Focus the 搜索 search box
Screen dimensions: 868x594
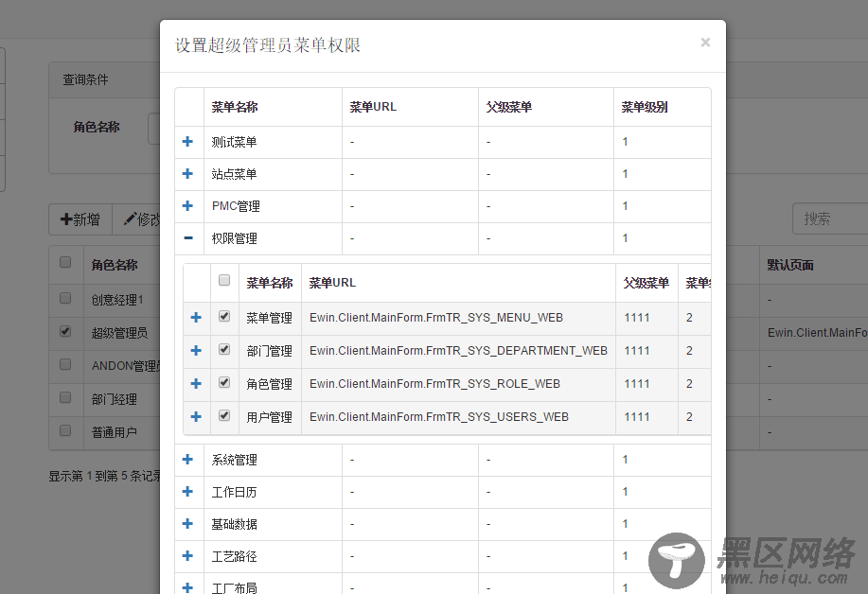pyautogui.click(x=830, y=218)
